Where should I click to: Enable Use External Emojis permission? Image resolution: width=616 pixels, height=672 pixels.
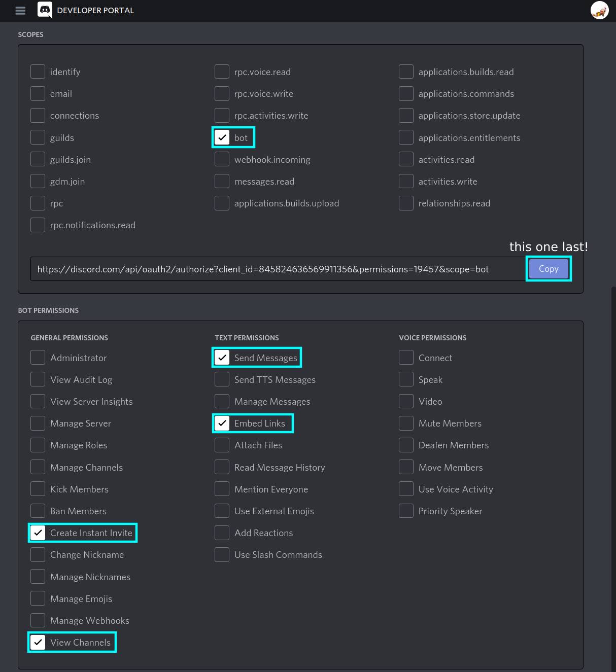coord(222,511)
